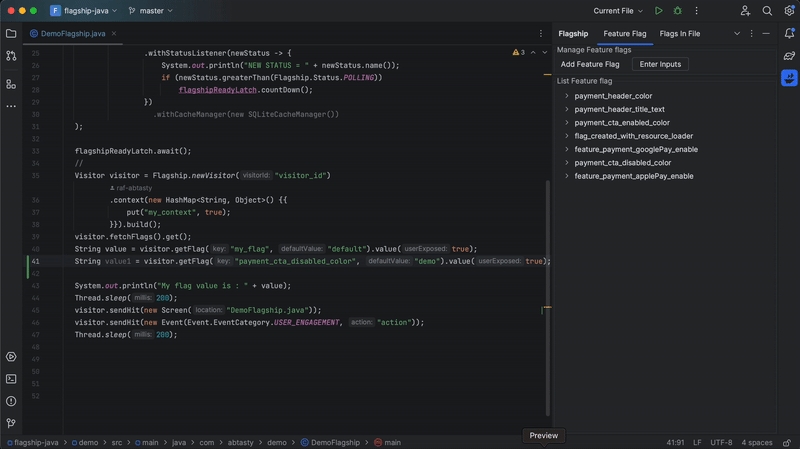Expand payment_header_color flag
The width and height of the screenshot is (800, 449).
[x=567, y=96]
